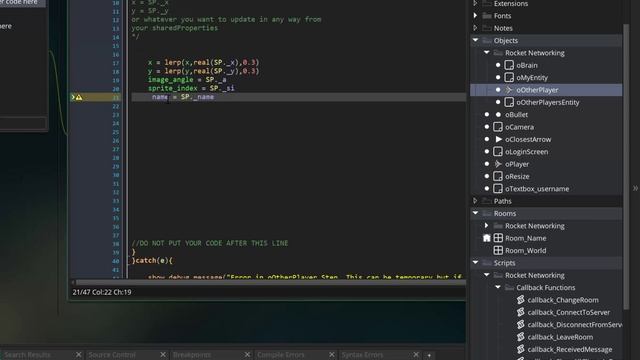Click the oTextbox_username object icon
This screenshot has width=640, height=360.
coord(498,189)
